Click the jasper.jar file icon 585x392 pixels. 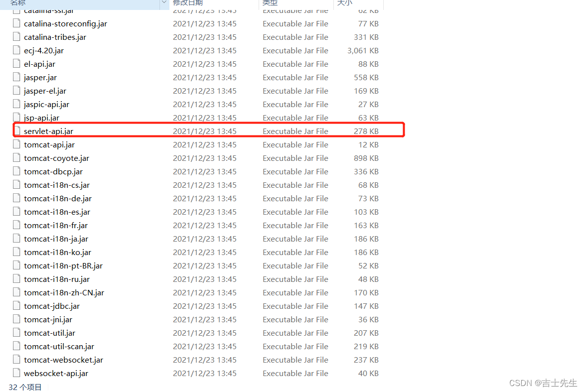click(16, 77)
